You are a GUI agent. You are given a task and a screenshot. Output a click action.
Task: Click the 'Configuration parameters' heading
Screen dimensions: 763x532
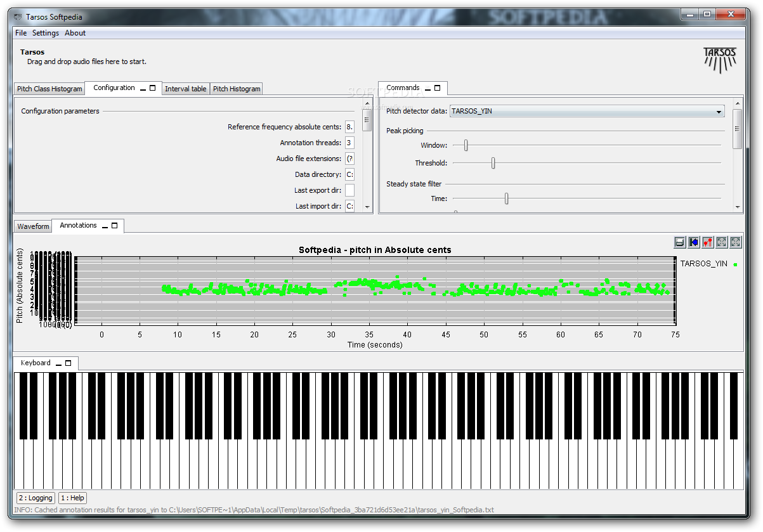point(60,111)
